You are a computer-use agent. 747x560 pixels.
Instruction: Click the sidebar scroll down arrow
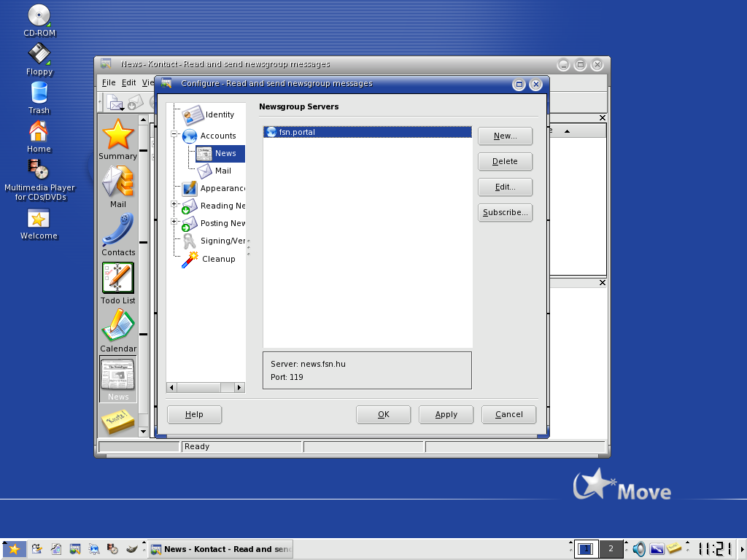pos(143,432)
